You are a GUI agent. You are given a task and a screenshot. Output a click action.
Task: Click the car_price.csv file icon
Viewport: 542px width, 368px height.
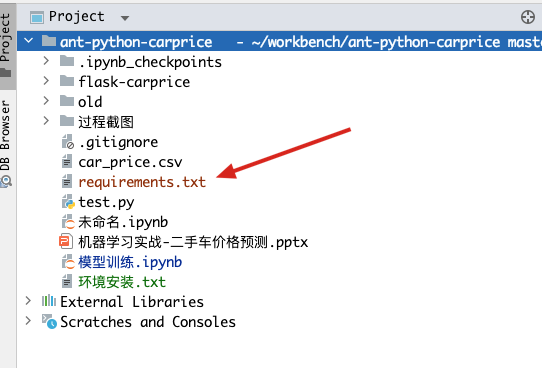[x=67, y=162]
